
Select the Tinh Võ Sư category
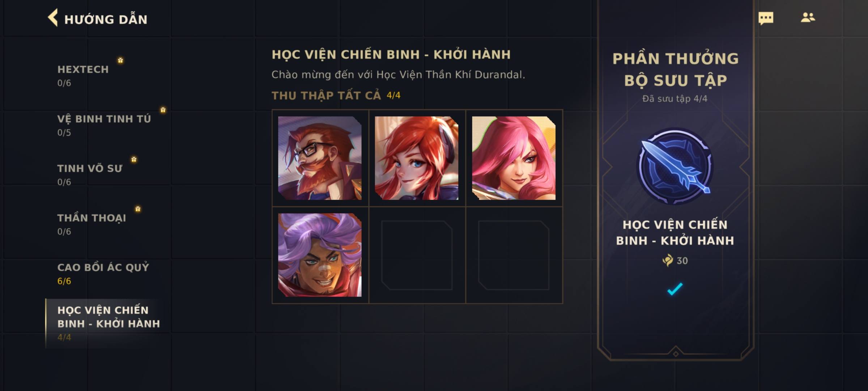point(90,175)
